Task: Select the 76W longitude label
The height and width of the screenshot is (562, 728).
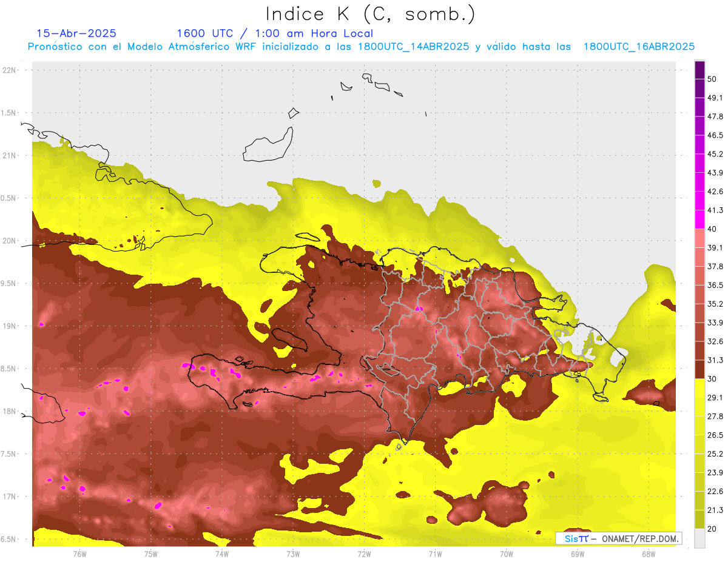Action: point(79,554)
